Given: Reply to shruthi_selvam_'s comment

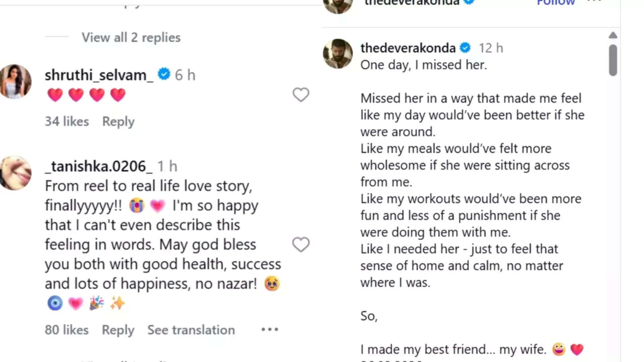Looking at the screenshot, I should tap(118, 121).
